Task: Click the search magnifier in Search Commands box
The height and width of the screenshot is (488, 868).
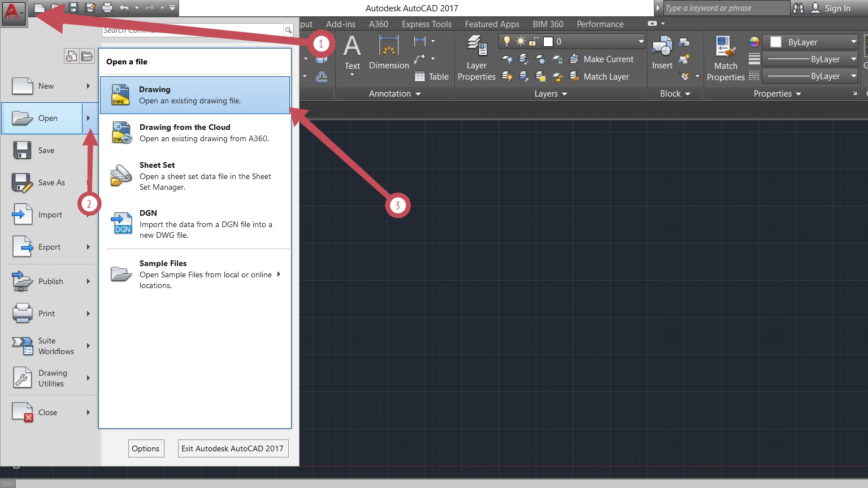Action: click(x=288, y=30)
